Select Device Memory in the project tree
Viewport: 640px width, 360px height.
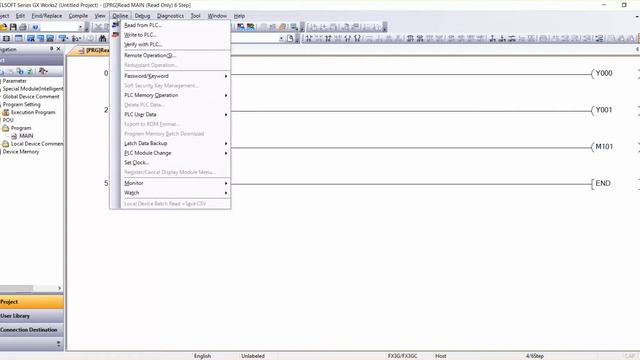point(21,151)
